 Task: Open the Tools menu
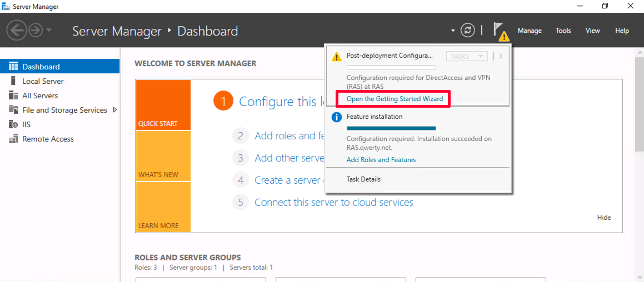(x=563, y=31)
